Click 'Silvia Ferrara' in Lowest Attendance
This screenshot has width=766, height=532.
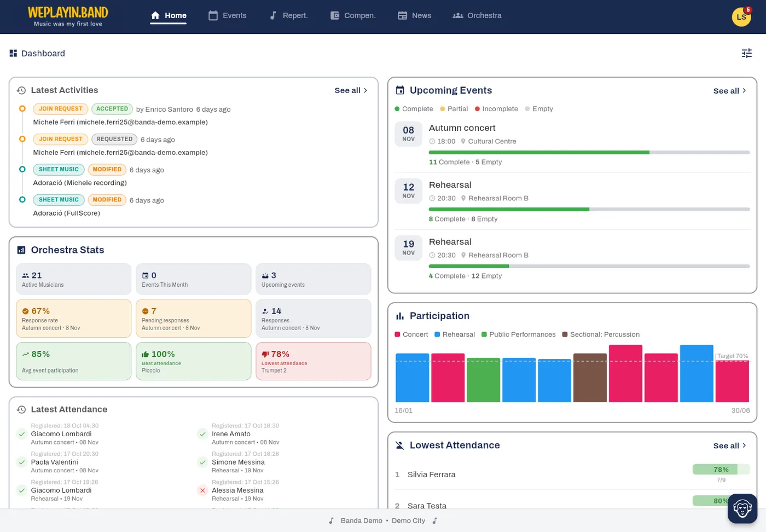click(432, 475)
